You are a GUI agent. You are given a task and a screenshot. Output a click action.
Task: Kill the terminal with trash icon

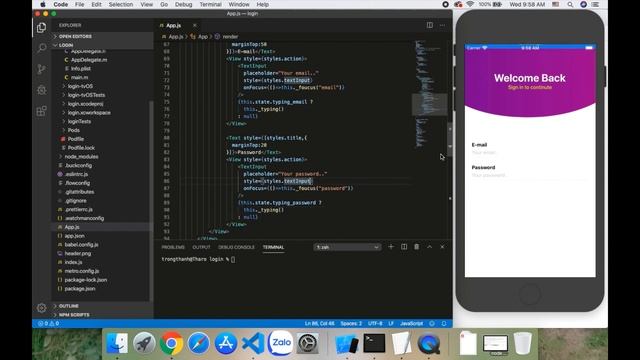416,247
